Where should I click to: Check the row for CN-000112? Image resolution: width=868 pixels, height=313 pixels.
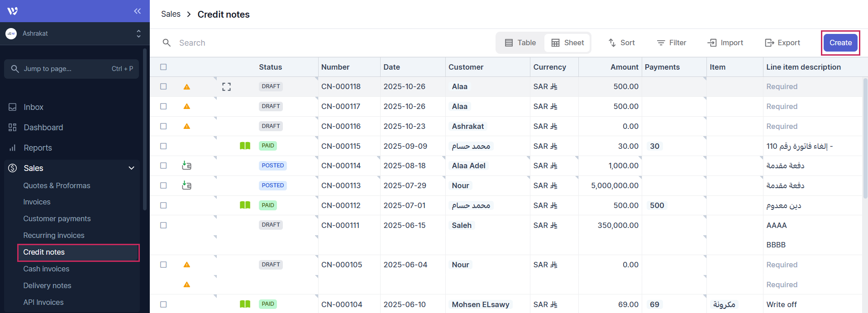pos(163,205)
